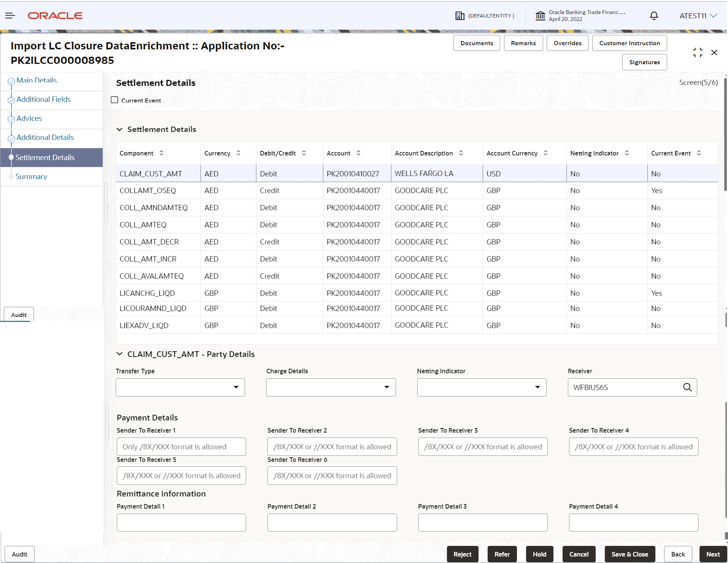The image size is (728, 563).
Task: Sort table by Account Currency column
Action: coord(545,153)
